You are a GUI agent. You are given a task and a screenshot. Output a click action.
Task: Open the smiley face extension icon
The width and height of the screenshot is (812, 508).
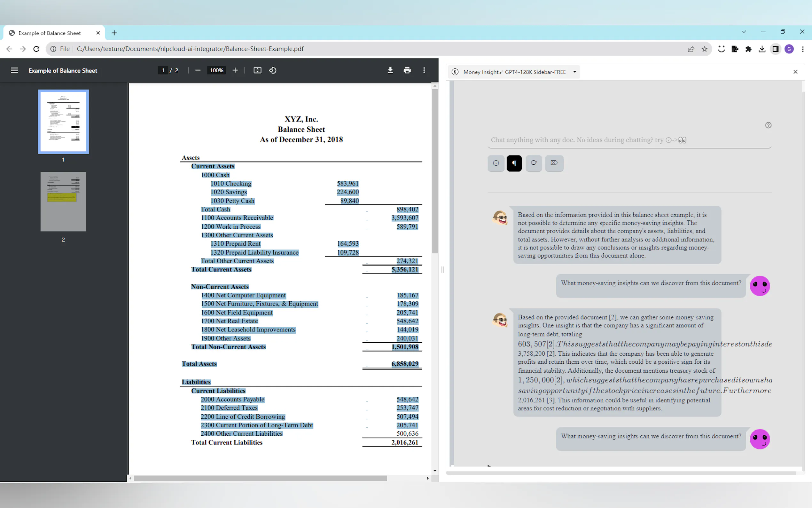pyautogui.click(x=721, y=49)
